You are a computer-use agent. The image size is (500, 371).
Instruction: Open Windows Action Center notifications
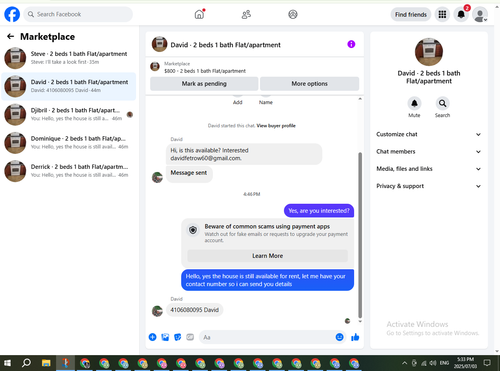[487, 363]
